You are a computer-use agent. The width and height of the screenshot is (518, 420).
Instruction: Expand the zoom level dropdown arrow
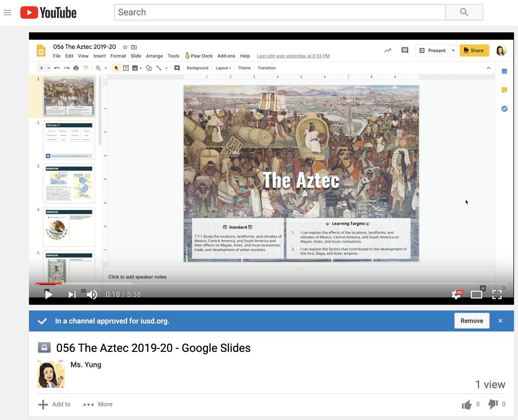click(105, 68)
